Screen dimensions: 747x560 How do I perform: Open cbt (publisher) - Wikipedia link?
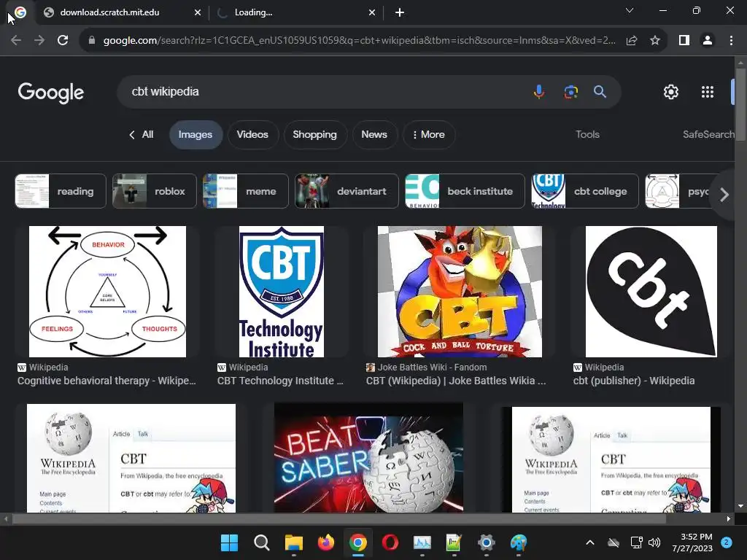click(634, 381)
